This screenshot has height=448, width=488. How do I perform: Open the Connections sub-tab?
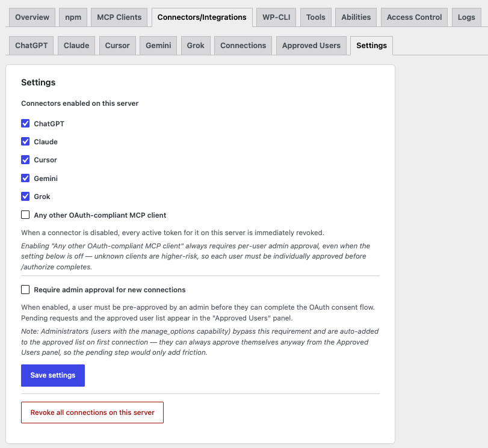[243, 46]
